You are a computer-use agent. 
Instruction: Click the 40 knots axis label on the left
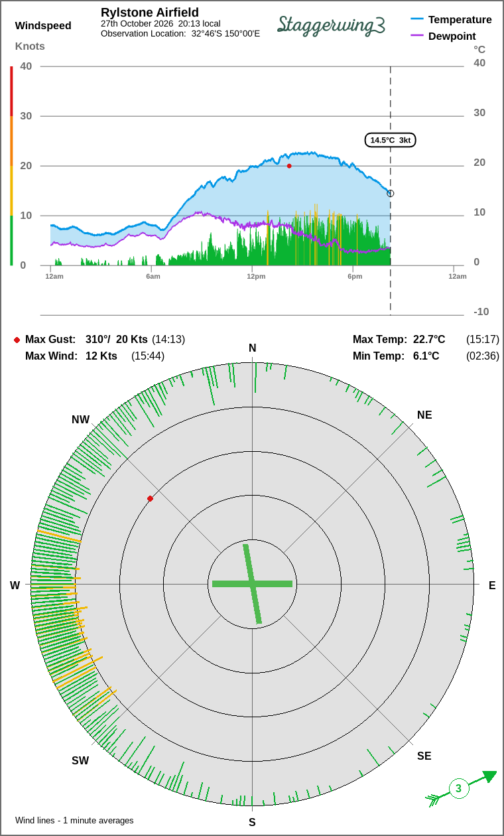(26, 66)
